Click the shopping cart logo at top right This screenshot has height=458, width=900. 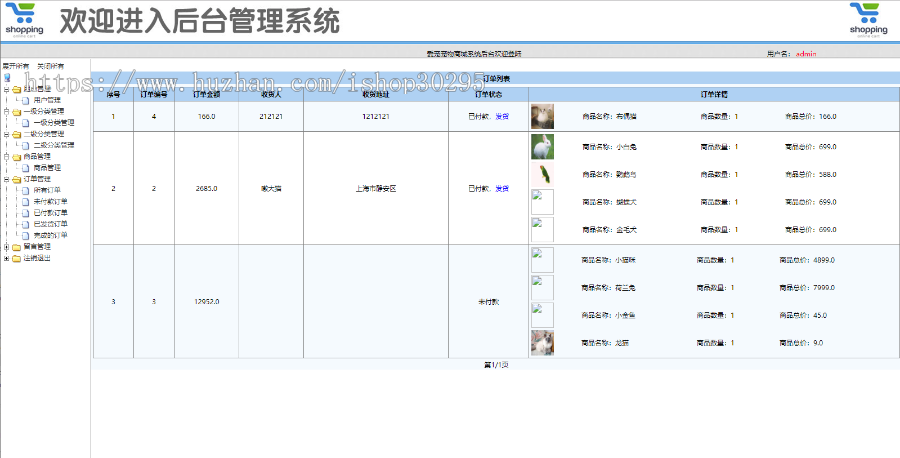[x=868, y=19]
